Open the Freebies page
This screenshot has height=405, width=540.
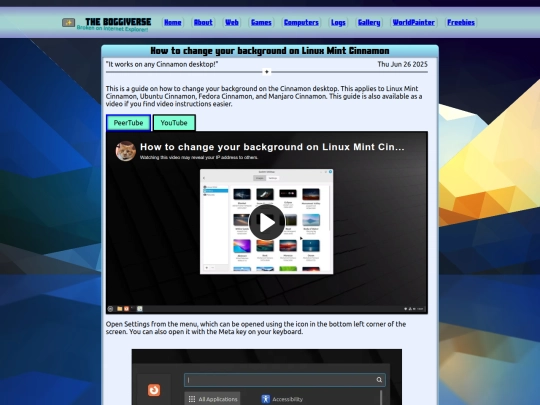461,22
